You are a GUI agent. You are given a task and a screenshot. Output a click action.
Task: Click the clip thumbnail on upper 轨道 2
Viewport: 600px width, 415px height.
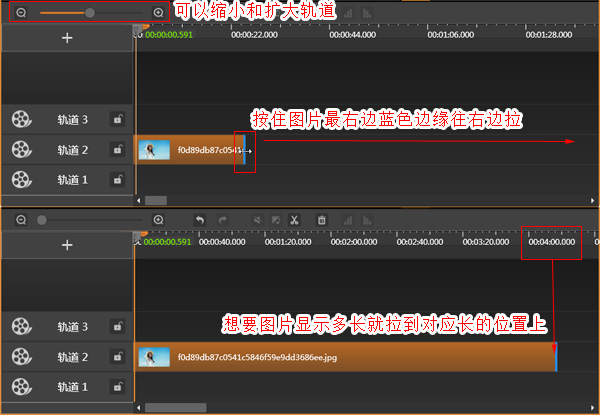tap(154, 150)
